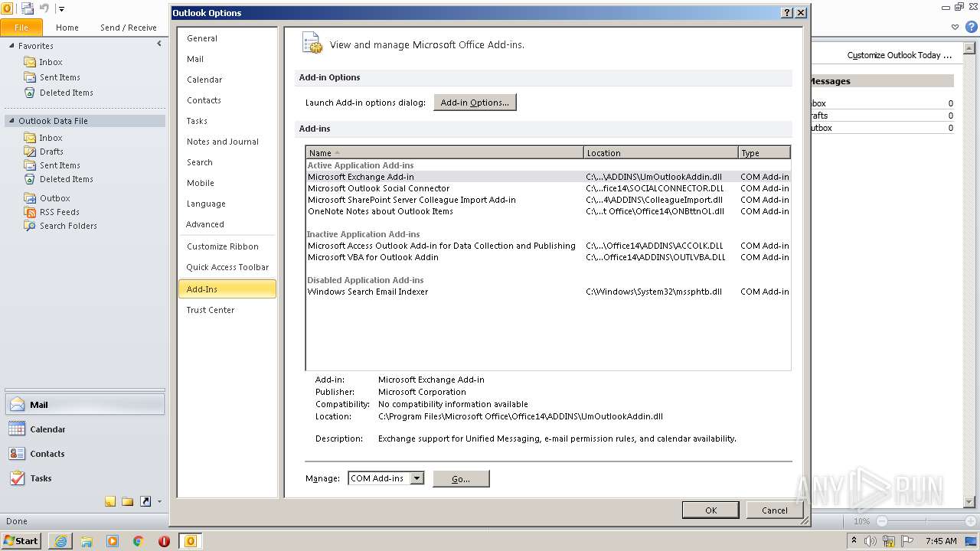Confirm Outlook Options with OK

[710, 510]
